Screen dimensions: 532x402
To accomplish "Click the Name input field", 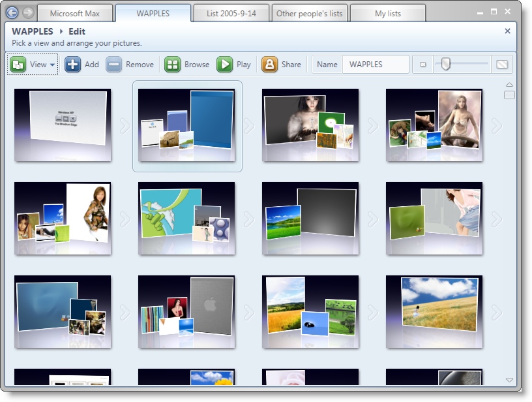I will click(x=376, y=65).
